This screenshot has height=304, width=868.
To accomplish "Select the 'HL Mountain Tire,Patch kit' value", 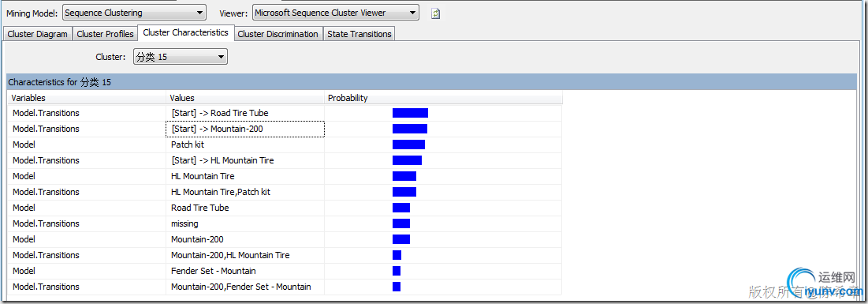I will pos(221,192).
